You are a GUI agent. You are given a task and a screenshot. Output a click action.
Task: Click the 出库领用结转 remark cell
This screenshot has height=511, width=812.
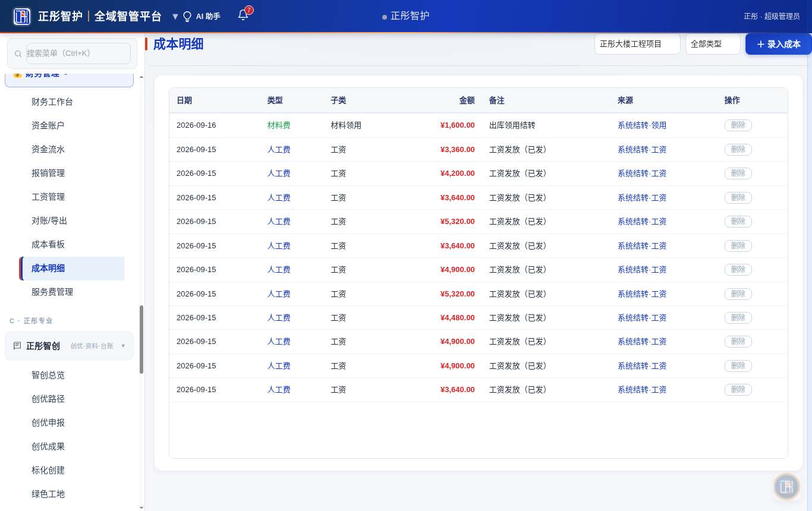pyautogui.click(x=512, y=125)
